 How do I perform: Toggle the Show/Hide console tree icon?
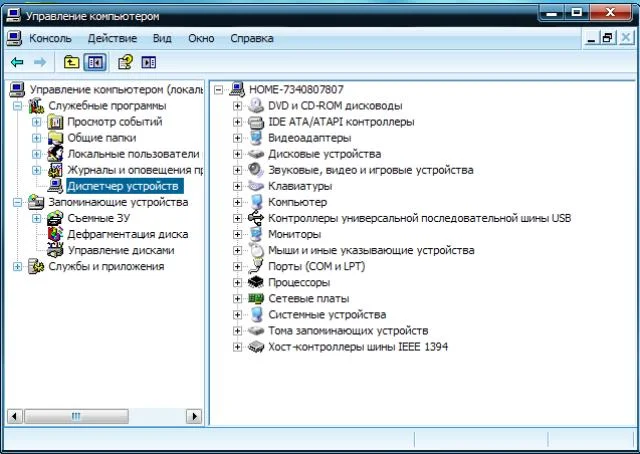point(95,62)
